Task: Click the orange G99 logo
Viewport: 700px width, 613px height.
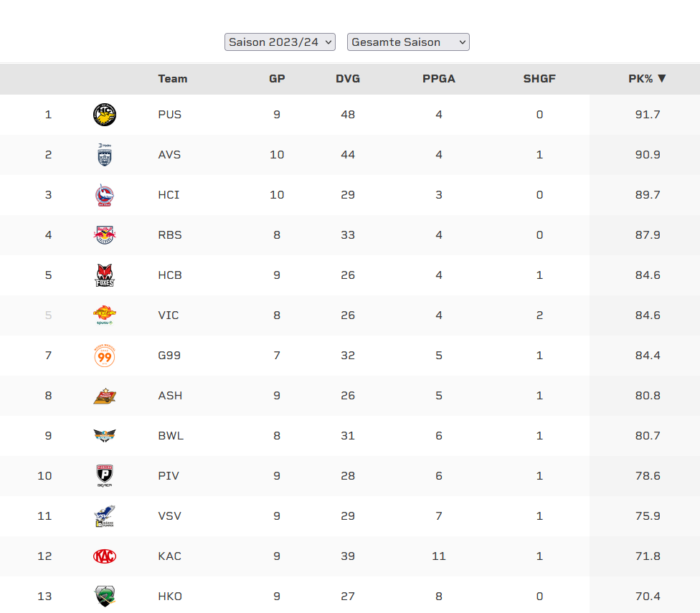Action: pyautogui.click(x=105, y=356)
